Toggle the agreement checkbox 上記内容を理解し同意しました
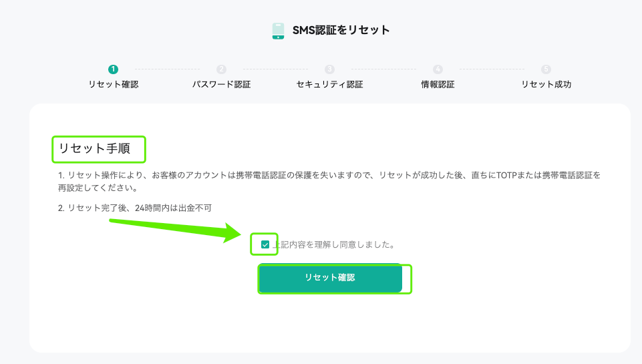 click(x=265, y=244)
